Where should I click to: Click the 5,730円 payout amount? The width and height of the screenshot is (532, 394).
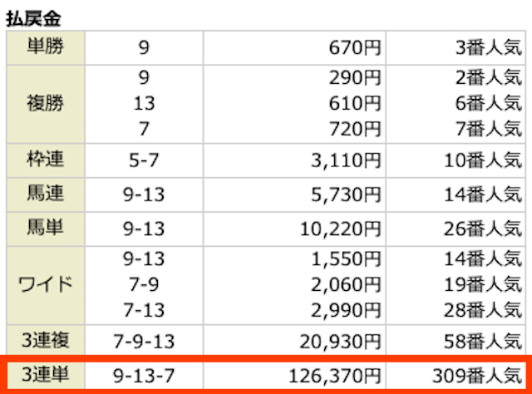pos(346,195)
